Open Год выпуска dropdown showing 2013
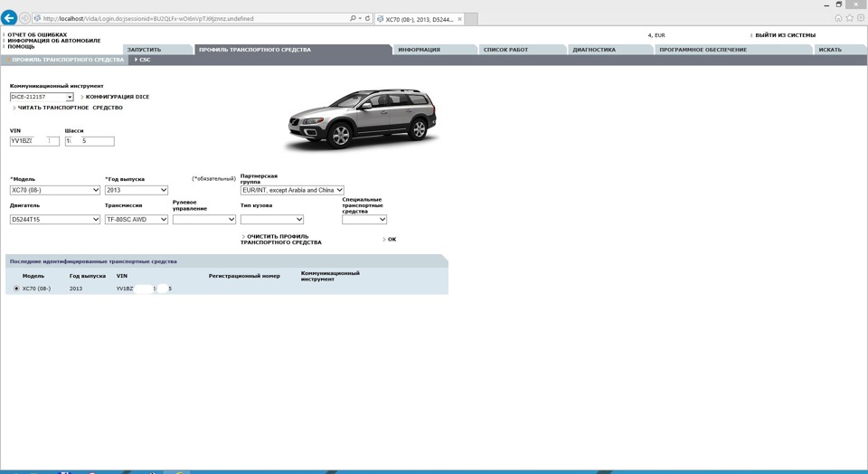Screen dimensions: 868x474 click(137, 190)
